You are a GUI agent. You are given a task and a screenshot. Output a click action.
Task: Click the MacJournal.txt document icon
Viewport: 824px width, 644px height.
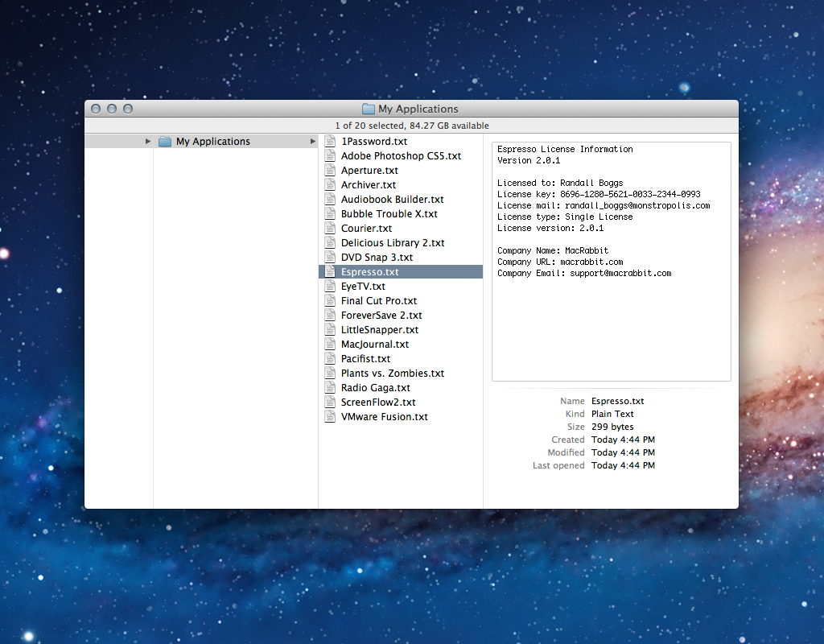click(330, 344)
